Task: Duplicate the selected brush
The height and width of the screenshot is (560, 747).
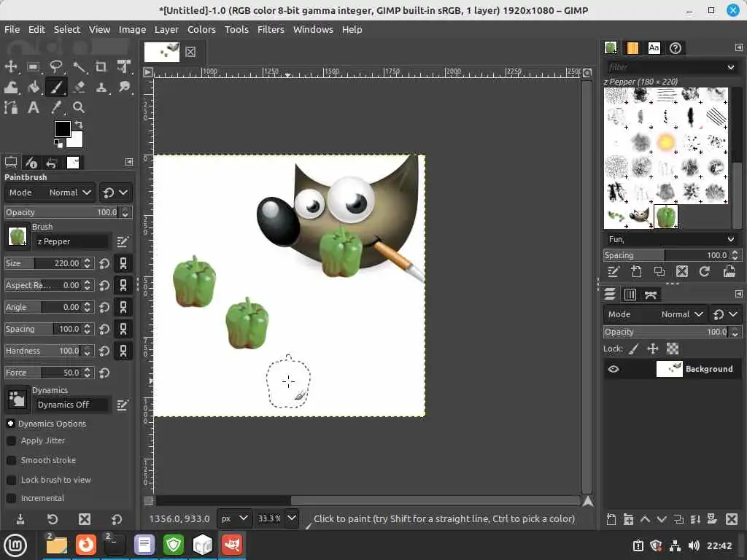Action: tap(659, 271)
